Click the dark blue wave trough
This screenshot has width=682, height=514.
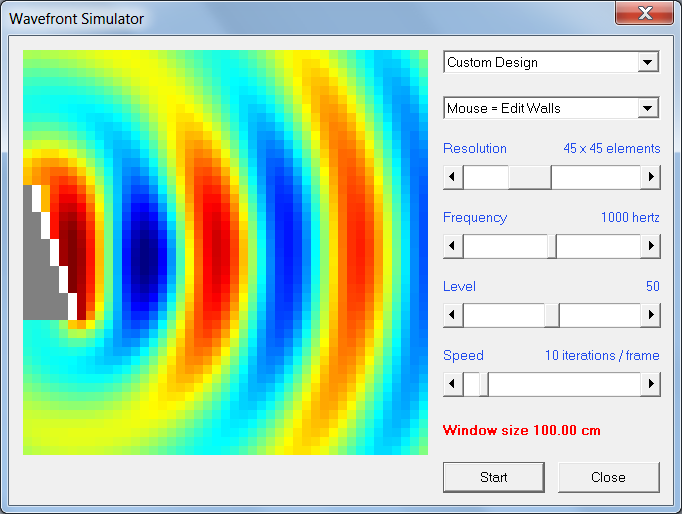(144, 257)
